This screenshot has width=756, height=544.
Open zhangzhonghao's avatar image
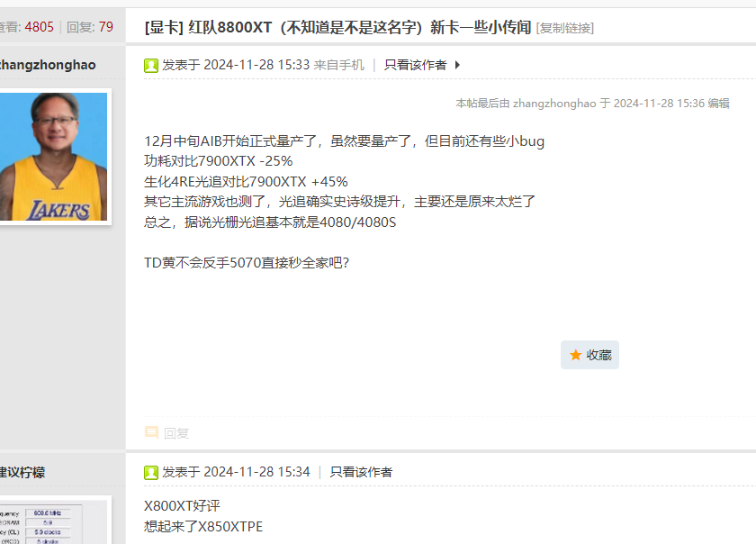click(53, 157)
